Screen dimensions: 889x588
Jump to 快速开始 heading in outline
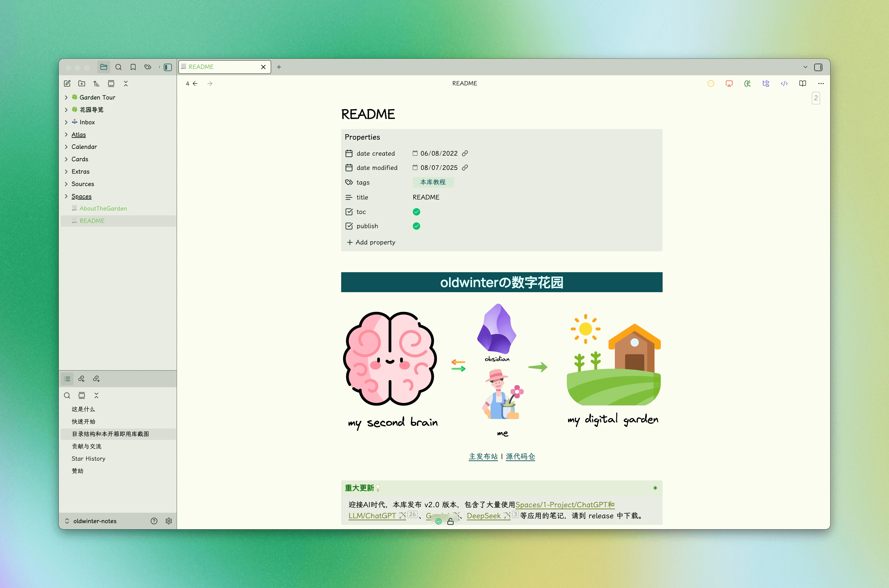tap(83, 422)
